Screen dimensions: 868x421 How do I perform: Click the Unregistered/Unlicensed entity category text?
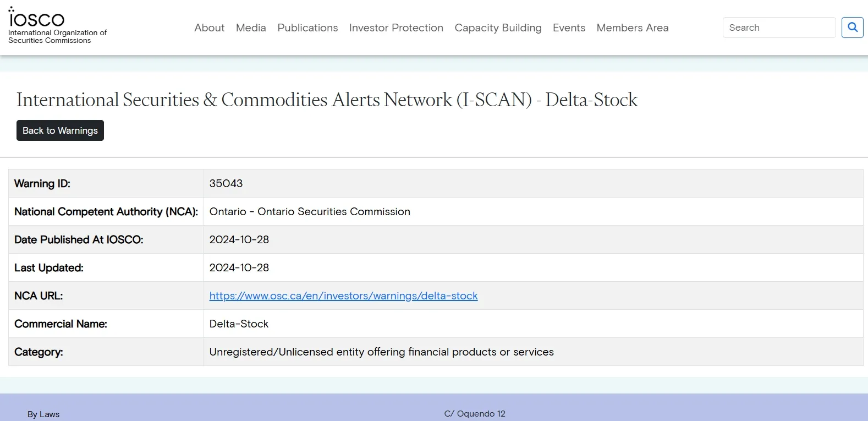click(x=381, y=352)
